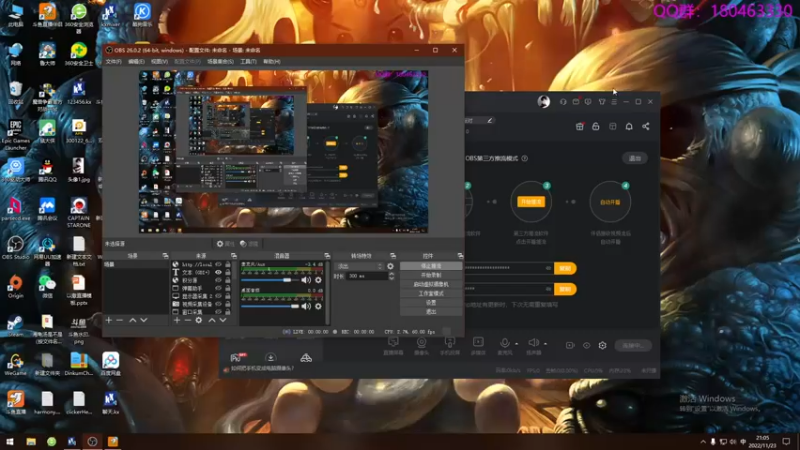Click the transition duration input field
The height and width of the screenshot is (450, 800).
point(367,276)
